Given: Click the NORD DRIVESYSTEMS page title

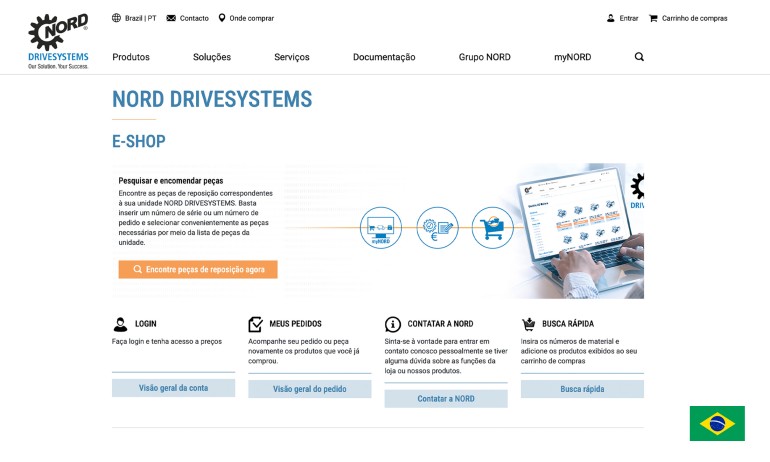Looking at the screenshot, I should tap(212, 99).
